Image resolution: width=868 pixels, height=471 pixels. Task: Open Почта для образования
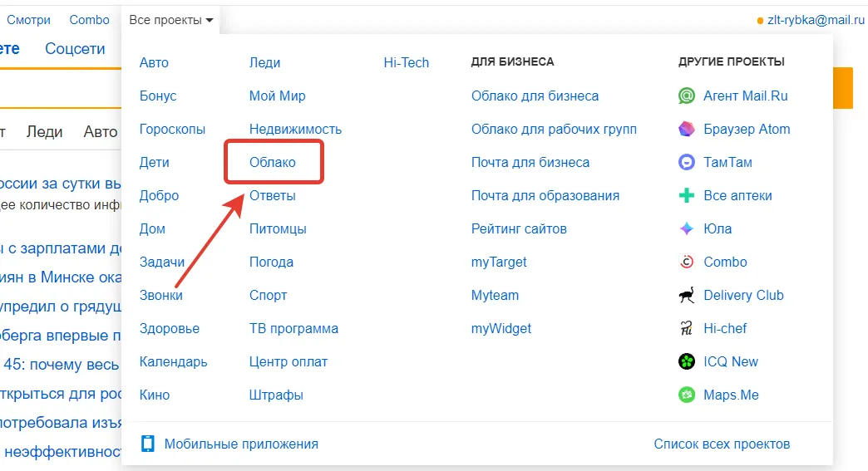tap(545, 195)
